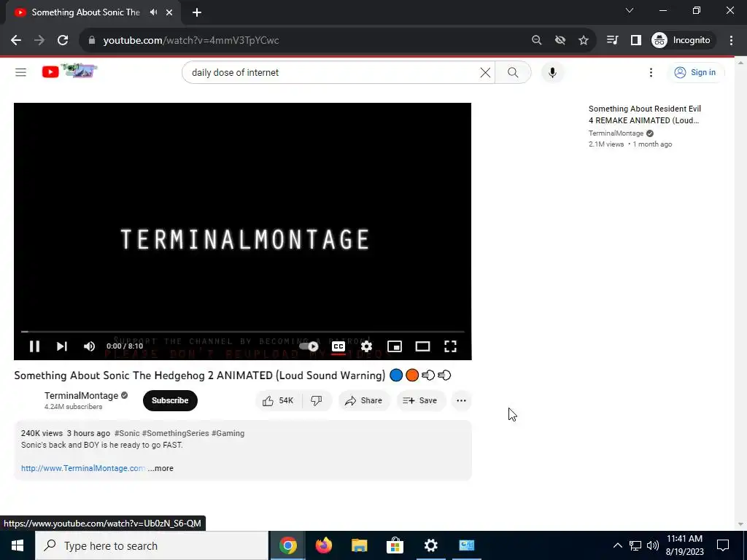Go to YouTube home via logo
Image resolution: width=747 pixels, height=560 pixels.
pyautogui.click(x=69, y=71)
